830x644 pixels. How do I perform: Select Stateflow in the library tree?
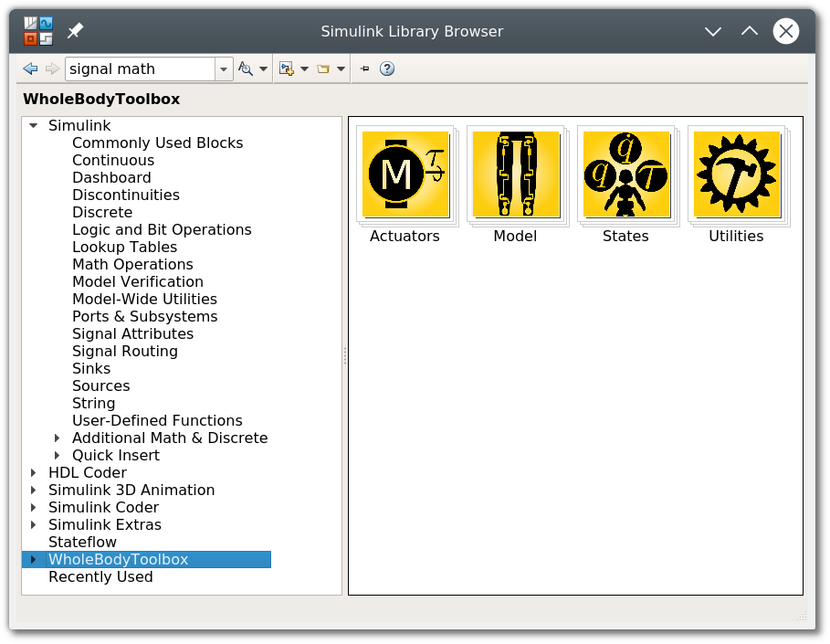(x=82, y=542)
